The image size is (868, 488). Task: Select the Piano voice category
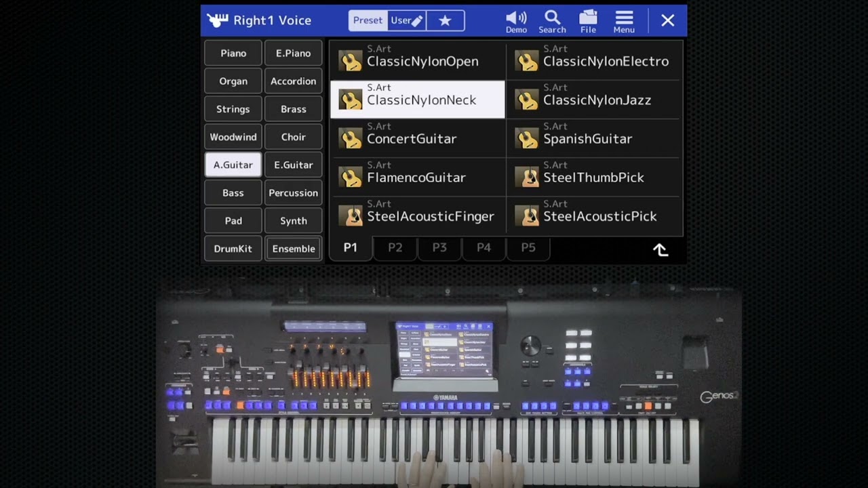pyautogui.click(x=233, y=53)
